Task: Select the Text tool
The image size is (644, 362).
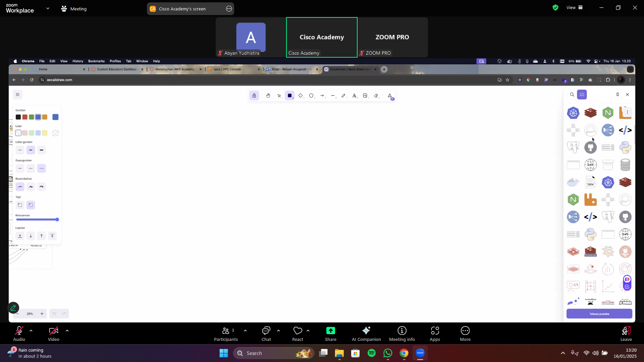Action: (x=354, y=96)
